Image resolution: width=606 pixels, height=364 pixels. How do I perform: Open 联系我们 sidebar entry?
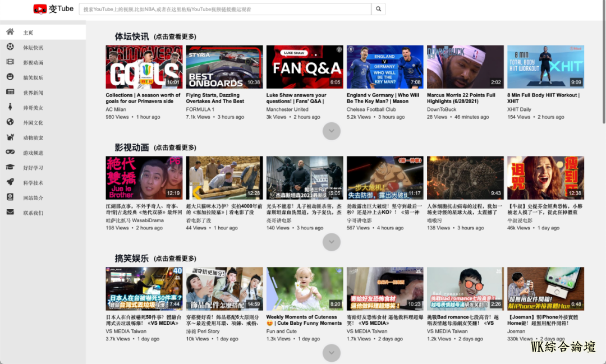pyautogui.click(x=33, y=213)
